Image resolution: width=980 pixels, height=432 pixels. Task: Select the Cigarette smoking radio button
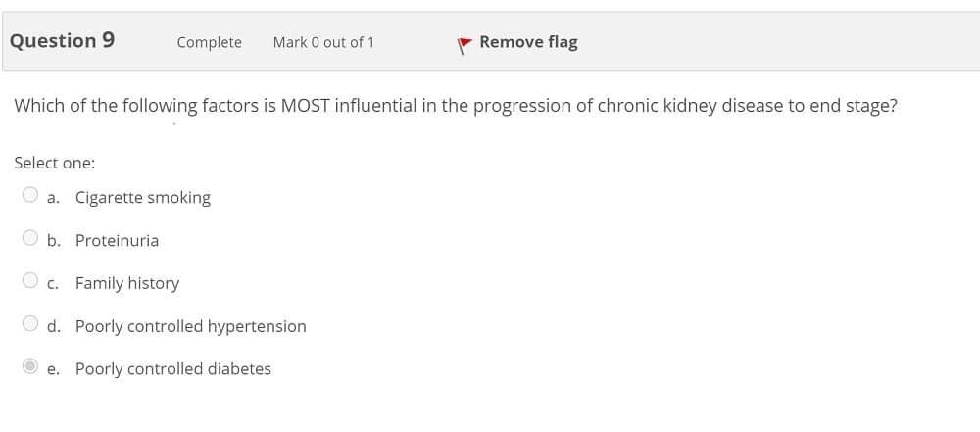tap(31, 195)
